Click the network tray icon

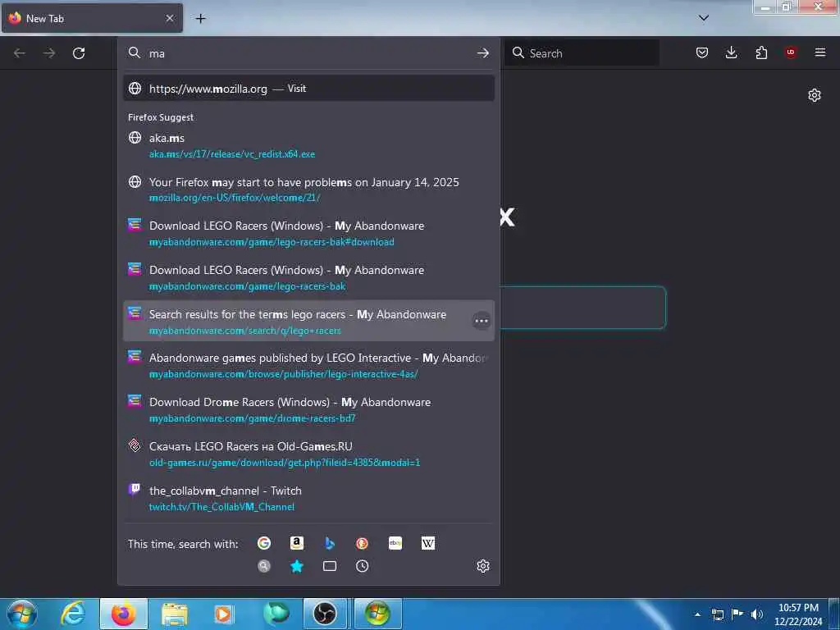tap(717, 614)
